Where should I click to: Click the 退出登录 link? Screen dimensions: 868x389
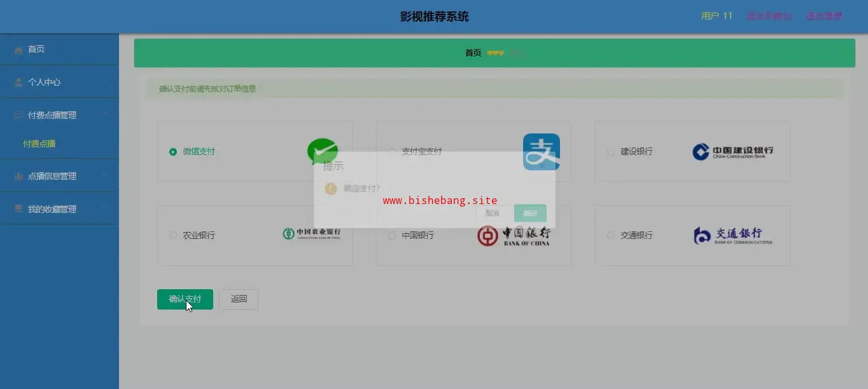[825, 16]
